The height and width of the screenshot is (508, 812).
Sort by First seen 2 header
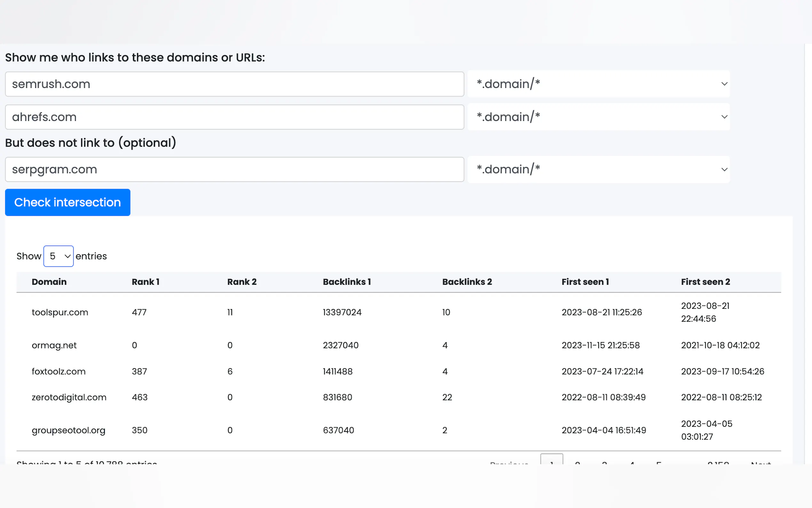point(705,282)
